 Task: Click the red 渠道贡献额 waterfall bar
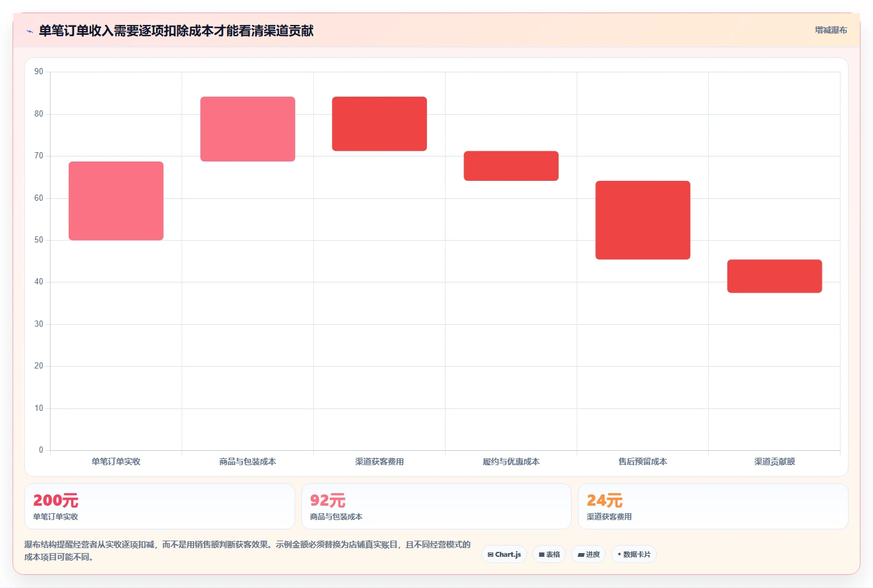pyautogui.click(x=774, y=276)
